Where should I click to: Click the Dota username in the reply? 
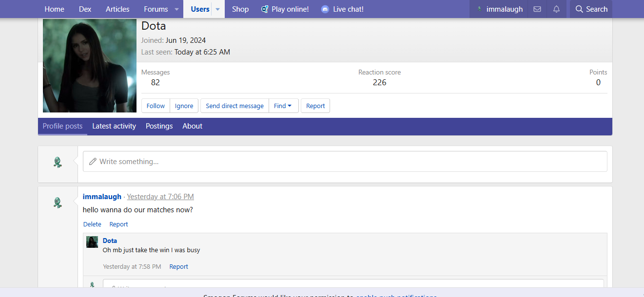tap(110, 241)
